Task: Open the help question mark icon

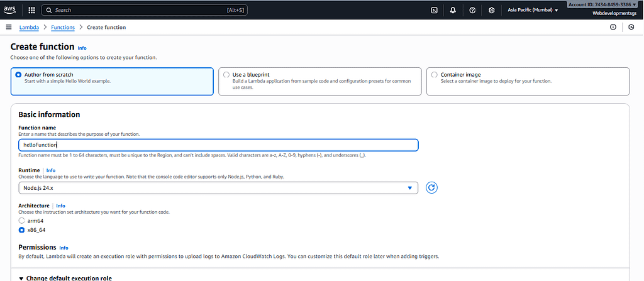Action: coord(472,10)
